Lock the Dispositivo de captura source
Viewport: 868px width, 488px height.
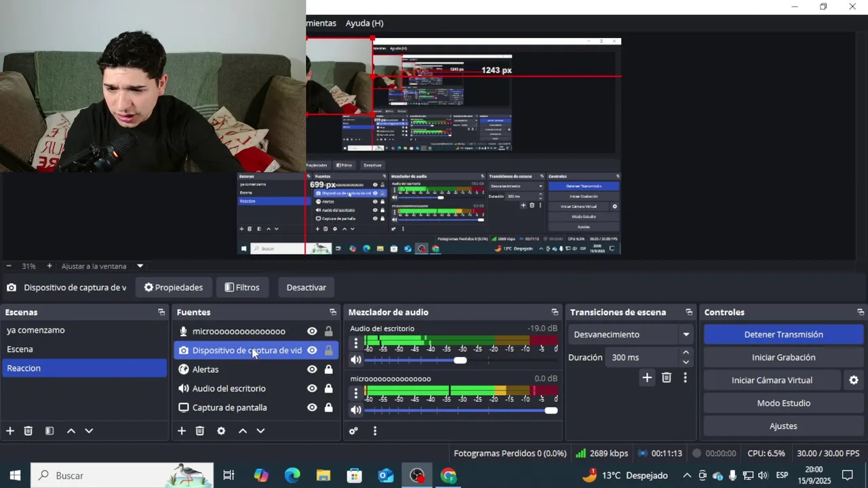pos(328,350)
